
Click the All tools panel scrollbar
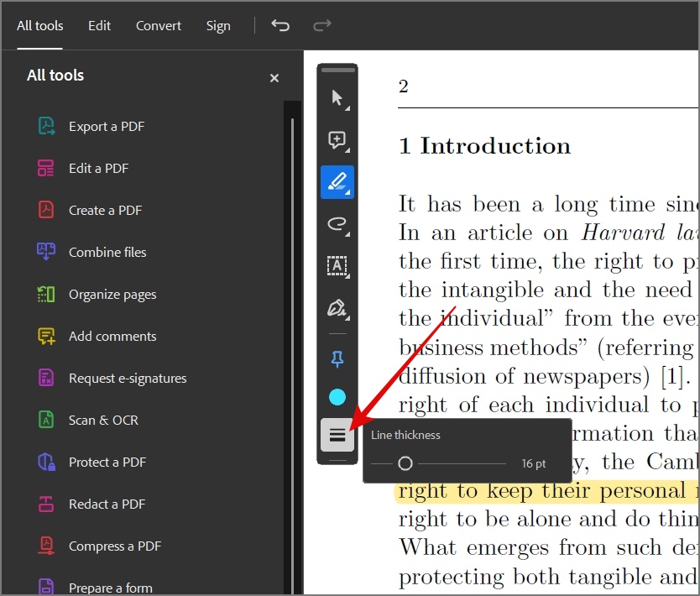pos(292,355)
